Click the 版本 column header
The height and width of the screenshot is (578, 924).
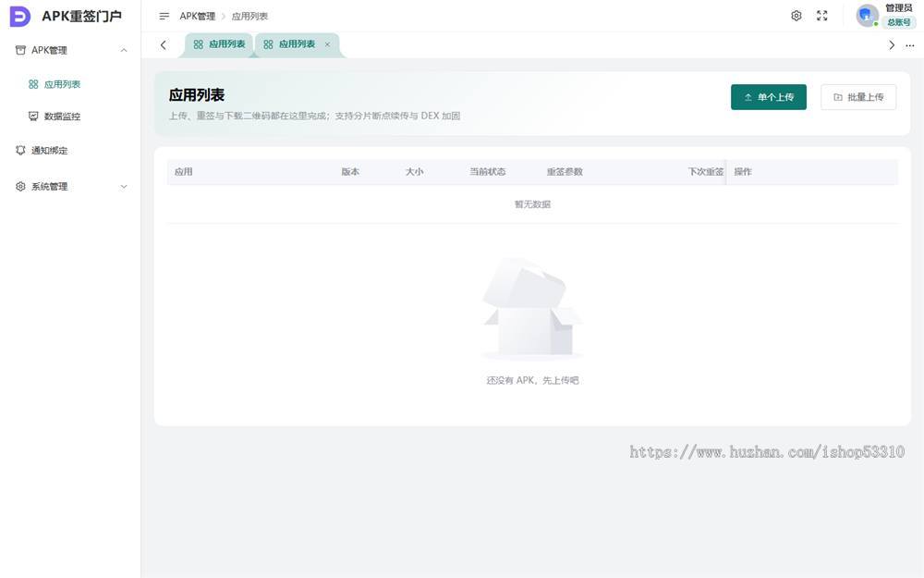point(350,172)
